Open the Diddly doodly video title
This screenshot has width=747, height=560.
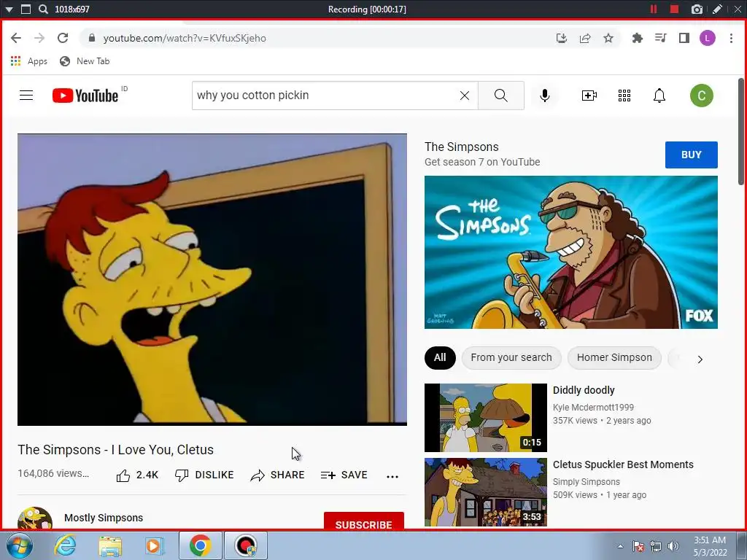tap(583, 390)
